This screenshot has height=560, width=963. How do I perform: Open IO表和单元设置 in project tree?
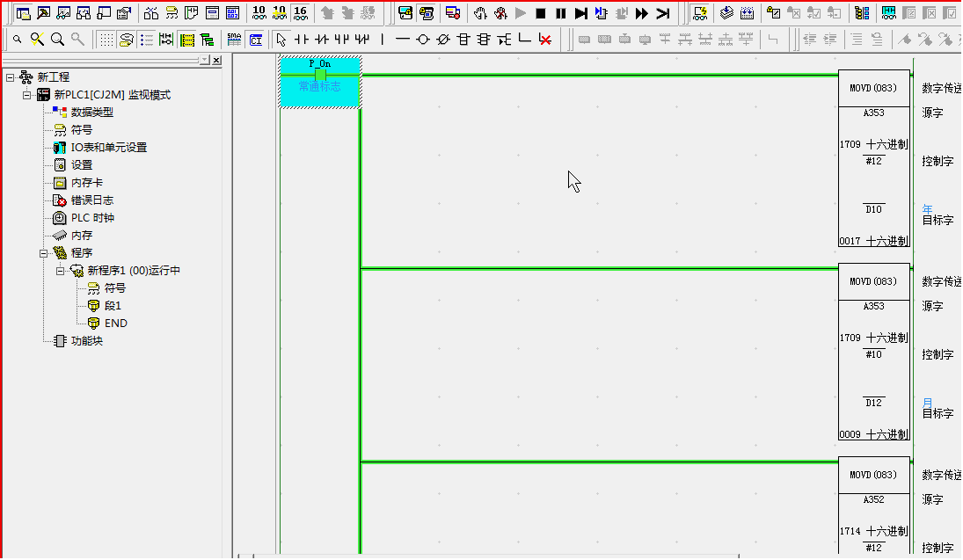pos(108,148)
